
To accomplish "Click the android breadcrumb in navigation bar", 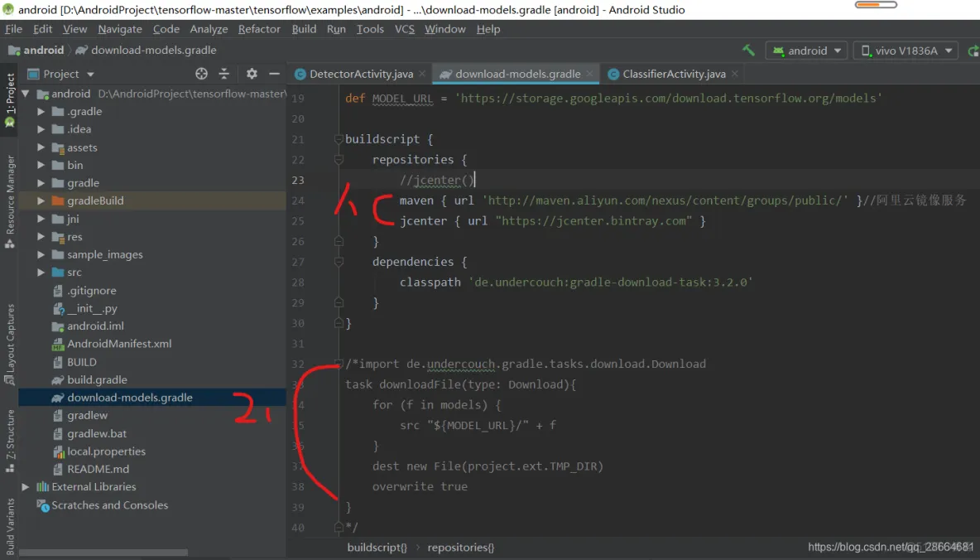I will [x=36, y=50].
